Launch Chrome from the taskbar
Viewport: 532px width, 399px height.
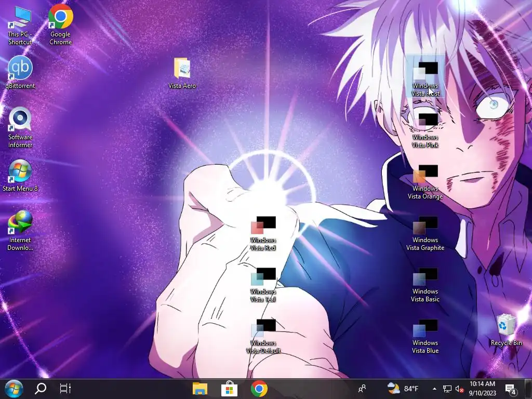(x=259, y=389)
